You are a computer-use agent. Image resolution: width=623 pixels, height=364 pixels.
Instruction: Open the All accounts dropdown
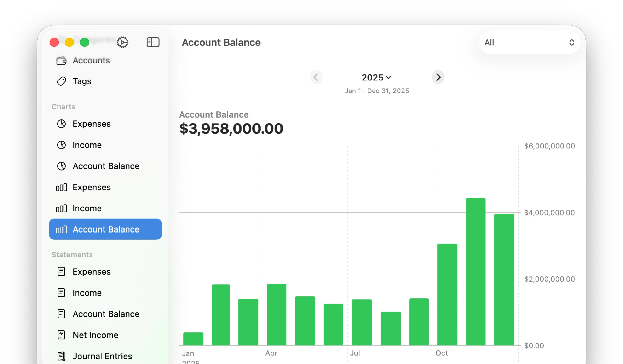coord(529,42)
